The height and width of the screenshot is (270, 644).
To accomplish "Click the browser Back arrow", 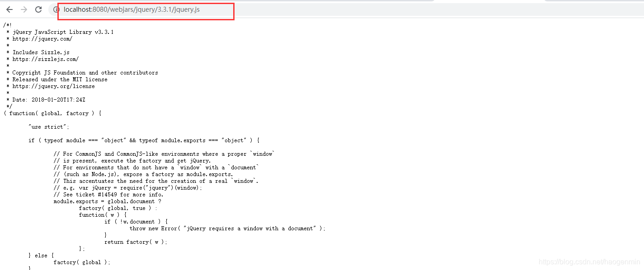I will [9, 9].
